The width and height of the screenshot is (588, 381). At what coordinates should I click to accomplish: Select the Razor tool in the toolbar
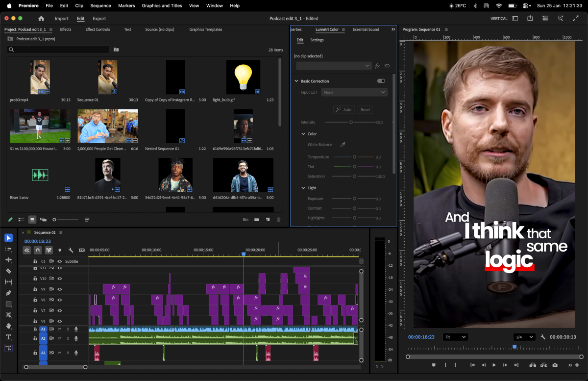click(8, 271)
